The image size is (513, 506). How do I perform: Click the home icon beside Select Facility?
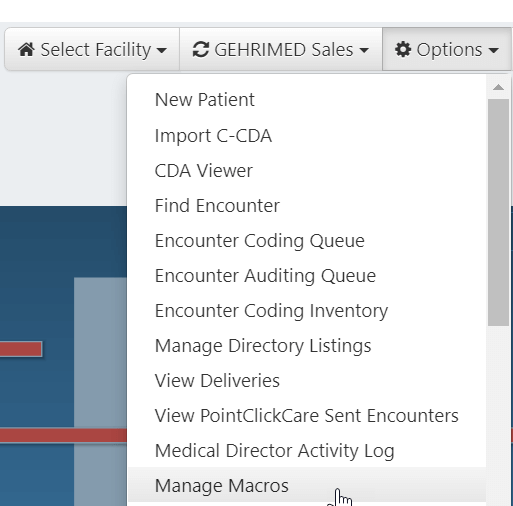click(26, 50)
